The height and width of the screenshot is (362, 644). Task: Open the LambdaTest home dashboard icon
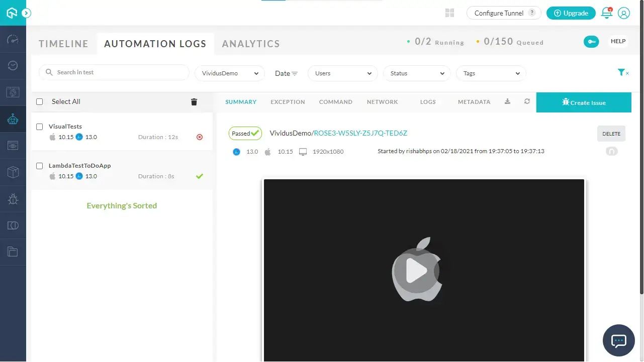click(13, 13)
